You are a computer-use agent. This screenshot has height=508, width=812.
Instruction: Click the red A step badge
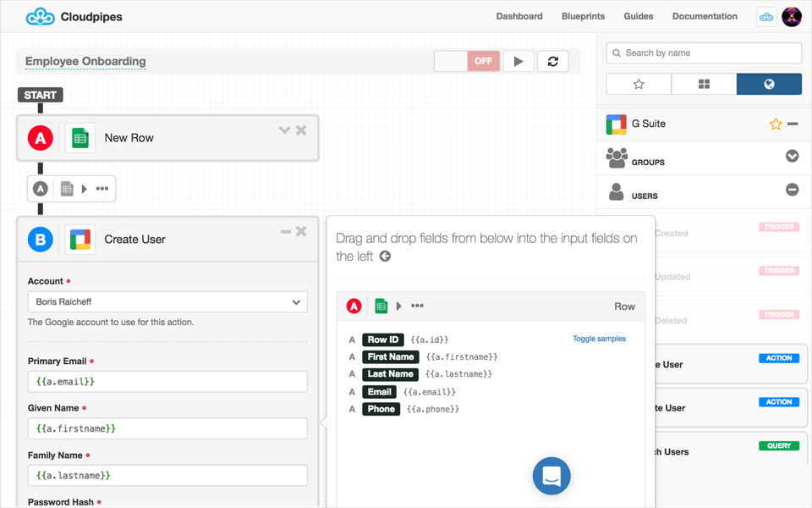click(x=41, y=138)
